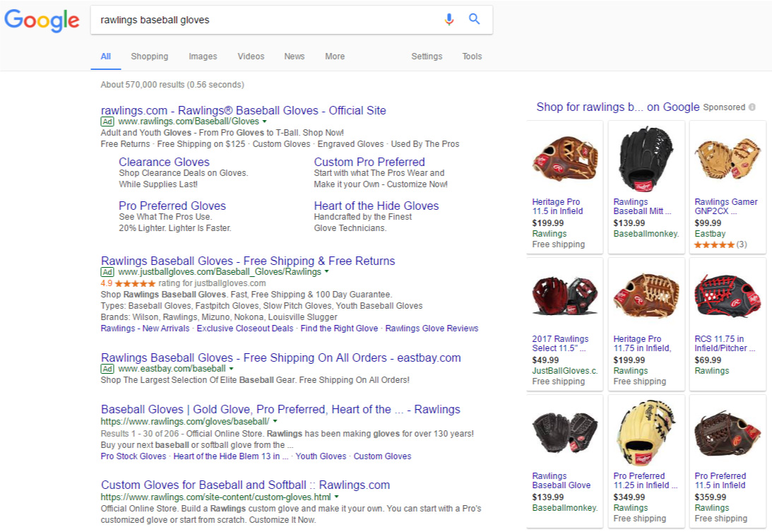
Task: Click the Google logo
Action: 41,21
